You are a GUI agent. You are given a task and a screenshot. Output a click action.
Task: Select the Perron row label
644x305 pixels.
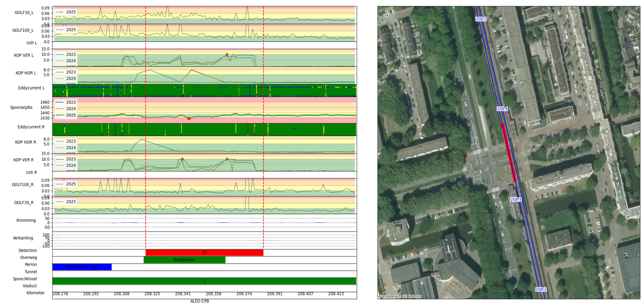tap(31, 265)
